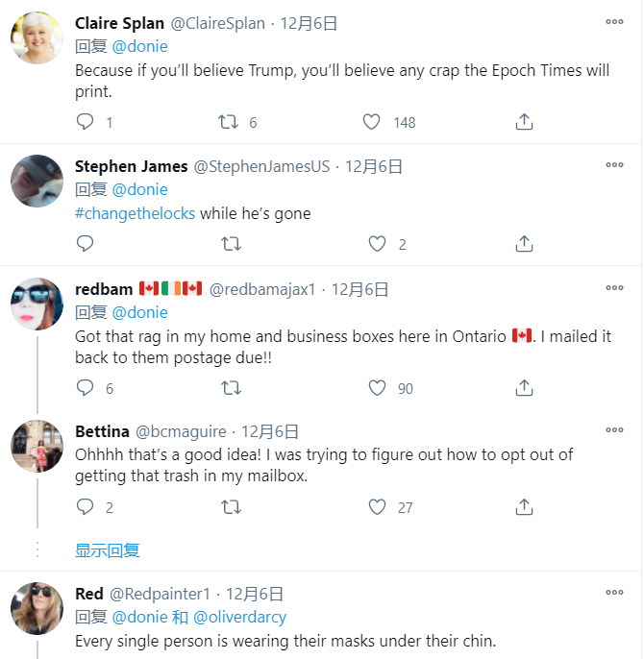Open Claire Splan's profile picture

pyautogui.click(x=37, y=37)
